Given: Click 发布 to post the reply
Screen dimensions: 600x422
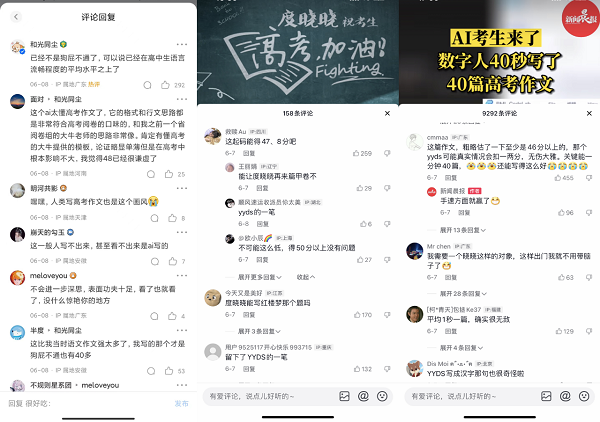Looking at the screenshot, I should tap(181, 403).
